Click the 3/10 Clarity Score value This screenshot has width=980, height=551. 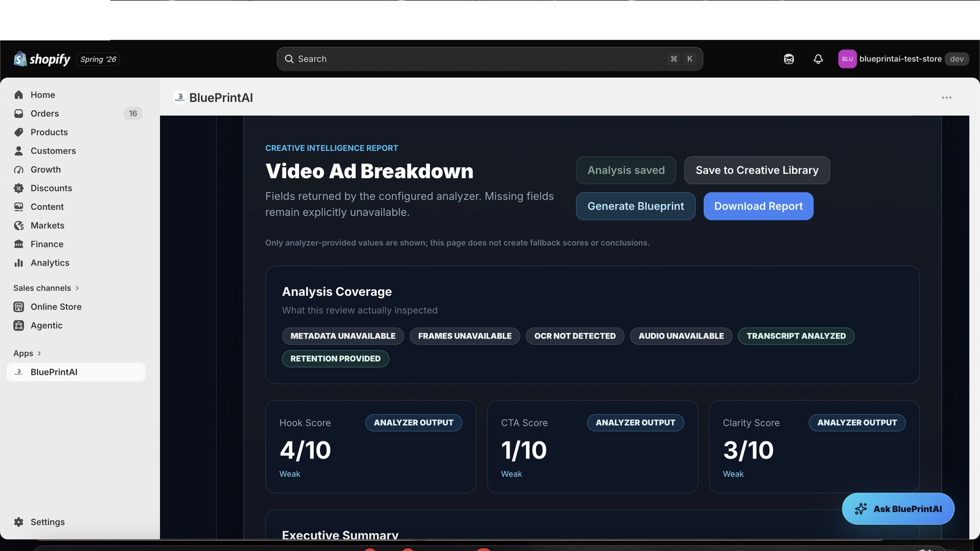[x=748, y=451]
